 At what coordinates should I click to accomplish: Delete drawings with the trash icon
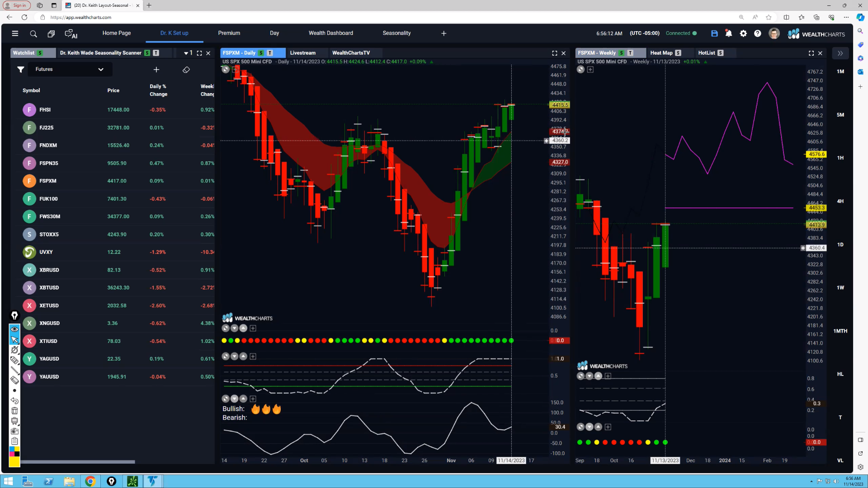tap(14, 411)
